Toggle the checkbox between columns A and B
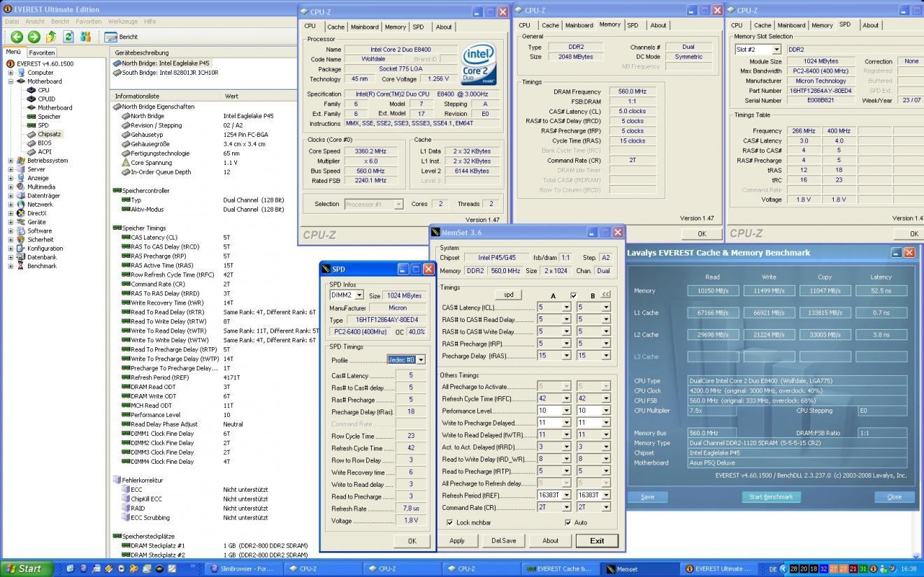This screenshot has width=924, height=577. point(573,295)
